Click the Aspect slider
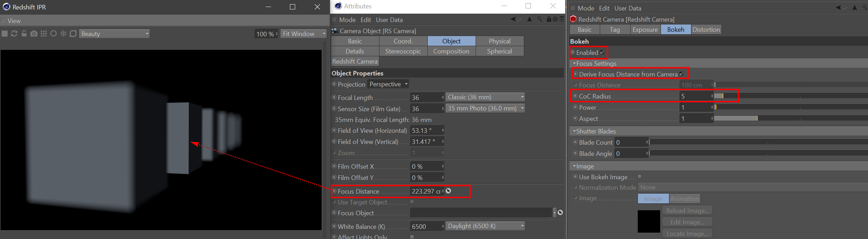This screenshot has width=868, height=239. (790, 118)
